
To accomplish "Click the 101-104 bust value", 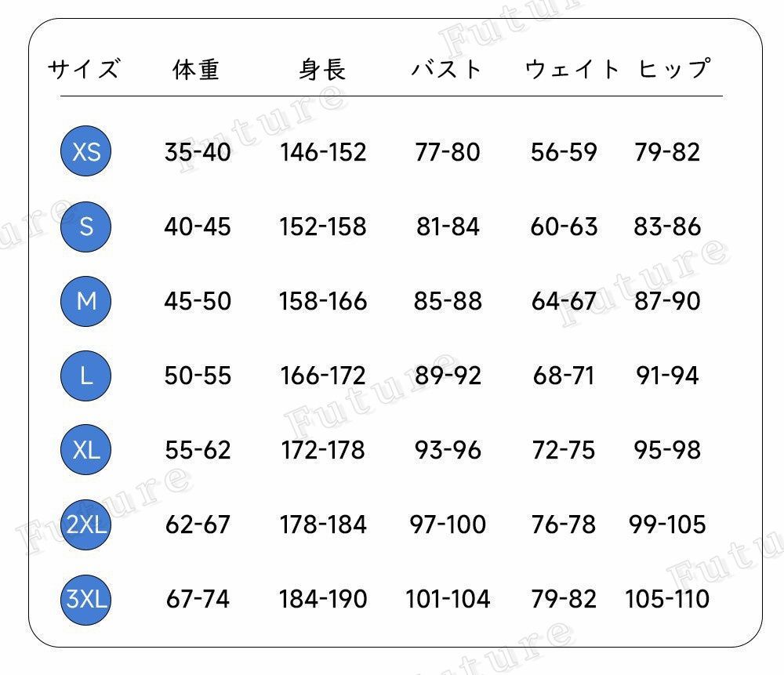I will 448,599.
